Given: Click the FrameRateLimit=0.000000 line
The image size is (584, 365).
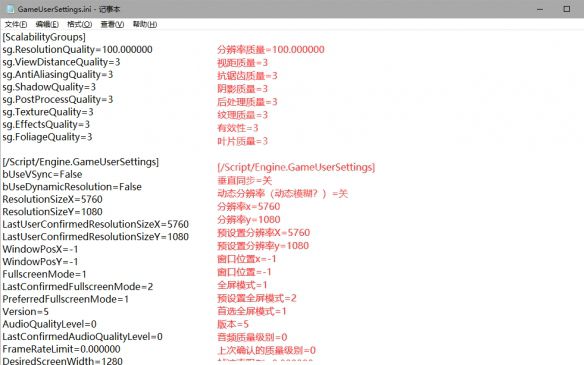Looking at the screenshot, I should point(61,349).
